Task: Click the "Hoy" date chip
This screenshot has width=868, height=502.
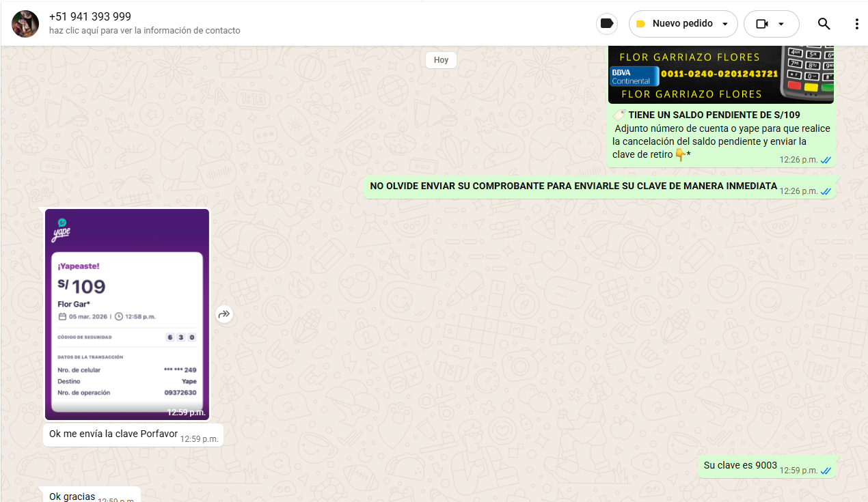Action: pyautogui.click(x=441, y=60)
